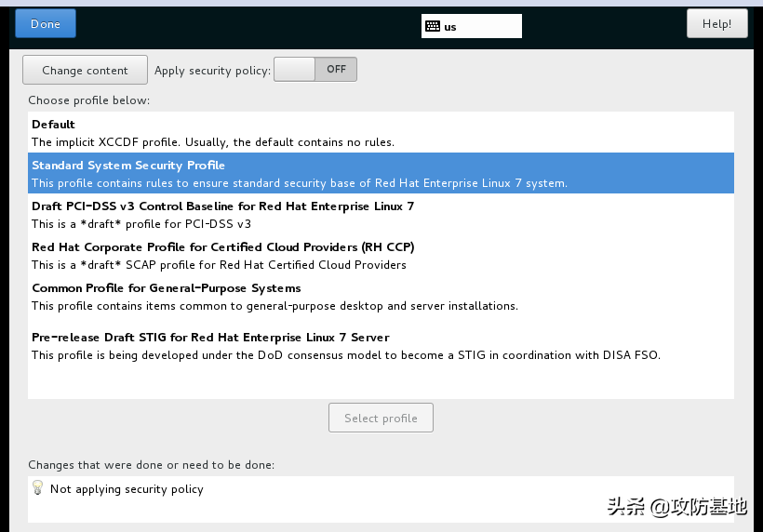This screenshot has width=763, height=532.
Task: Open Help! for this screen
Action: (x=716, y=24)
